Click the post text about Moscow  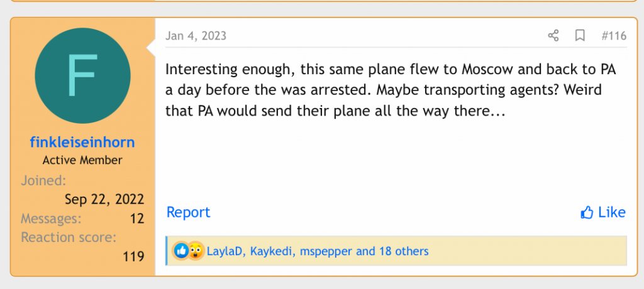[x=390, y=90]
